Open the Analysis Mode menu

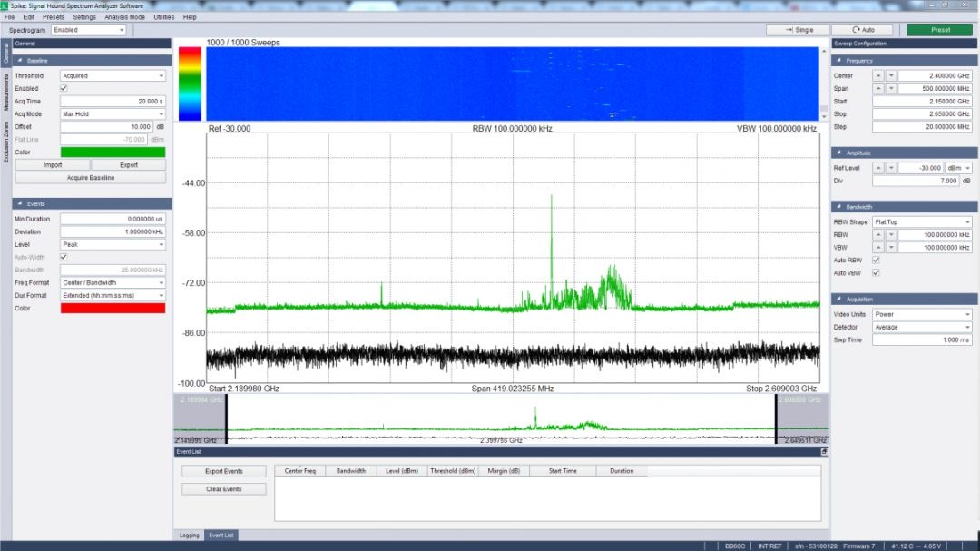coord(124,17)
